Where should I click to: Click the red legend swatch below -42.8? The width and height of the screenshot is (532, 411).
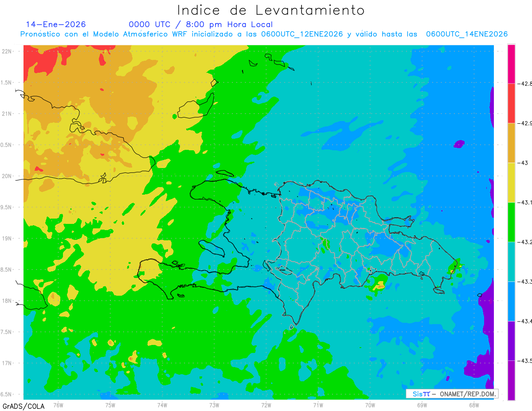511,103
